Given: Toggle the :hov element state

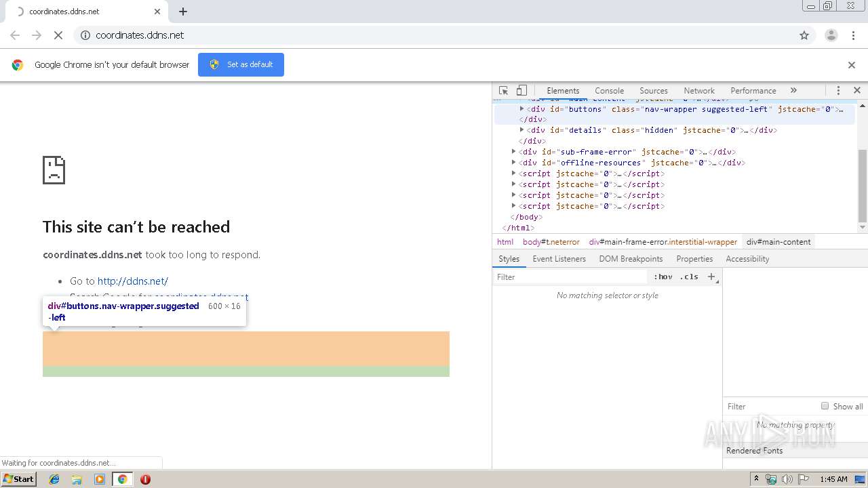Looking at the screenshot, I should (663, 277).
